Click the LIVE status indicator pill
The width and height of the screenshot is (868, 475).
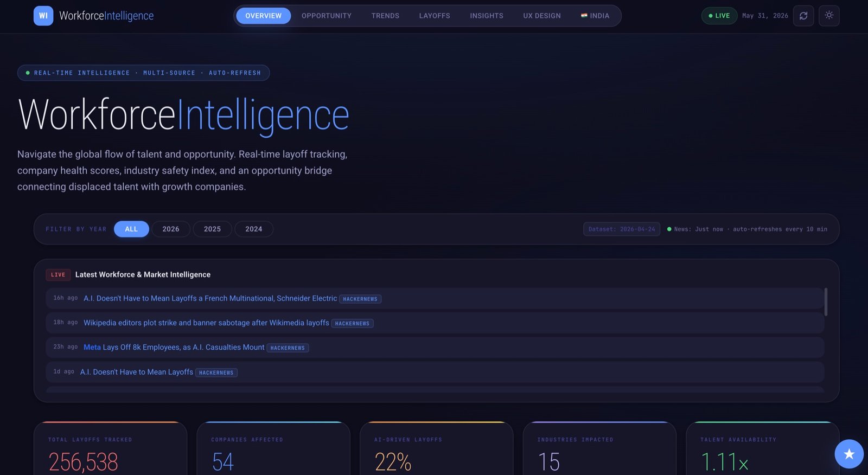[x=719, y=16]
